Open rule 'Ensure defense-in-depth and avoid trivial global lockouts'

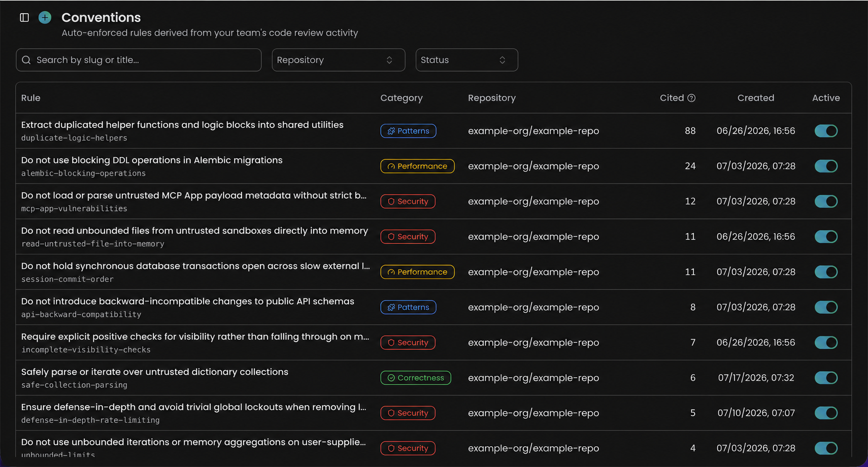[x=194, y=407]
